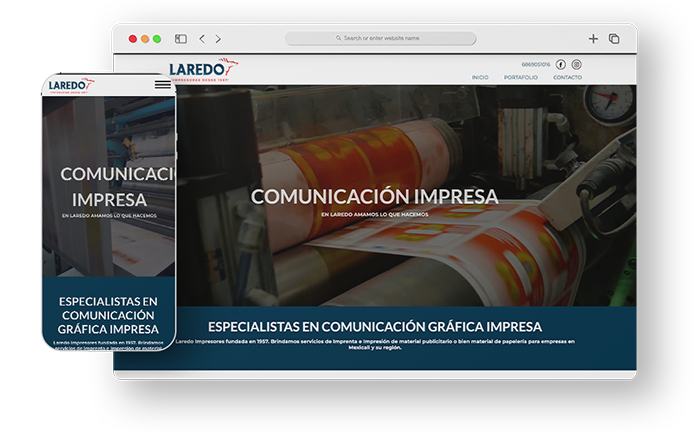The height and width of the screenshot is (438, 700).
Task: Click the desktop COMUNICACIÓN IMPRESA hero heading
Action: [374, 196]
